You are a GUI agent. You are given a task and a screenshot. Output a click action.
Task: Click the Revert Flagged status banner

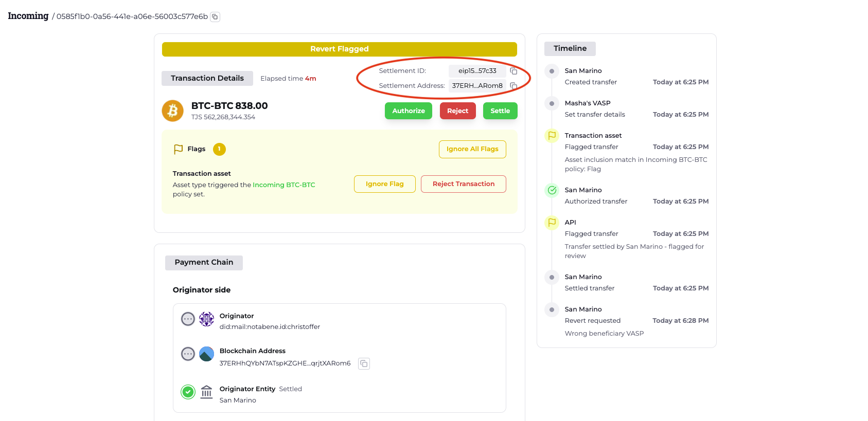pyautogui.click(x=340, y=49)
